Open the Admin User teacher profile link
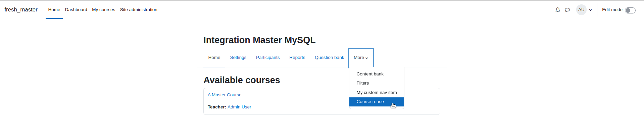 click(x=239, y=107)
